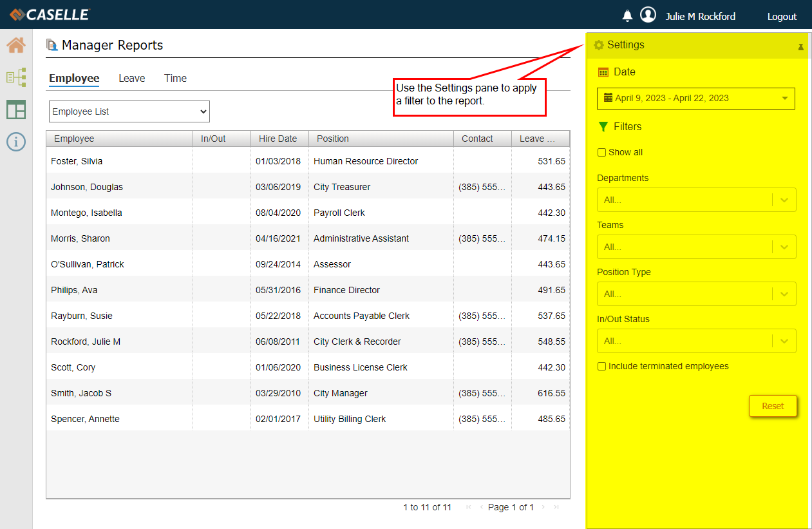Click the pin icon in the Settings header

click(x=800, y=46)
